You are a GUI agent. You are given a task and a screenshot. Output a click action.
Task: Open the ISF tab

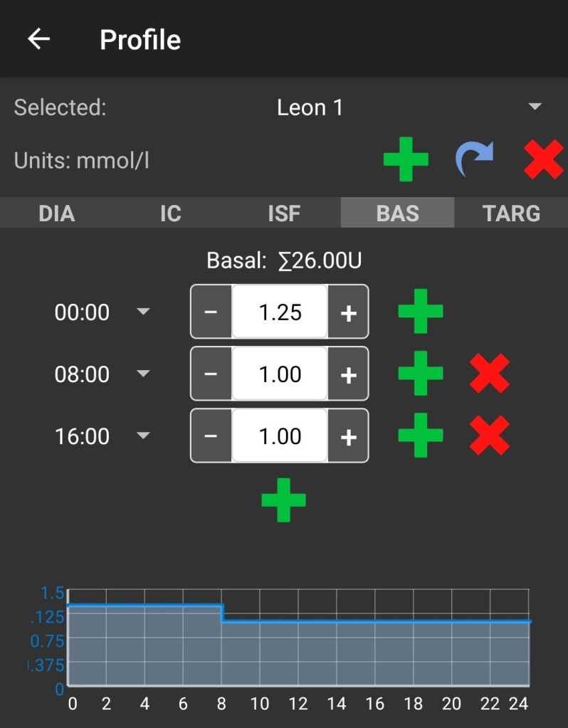click(283, 213)
